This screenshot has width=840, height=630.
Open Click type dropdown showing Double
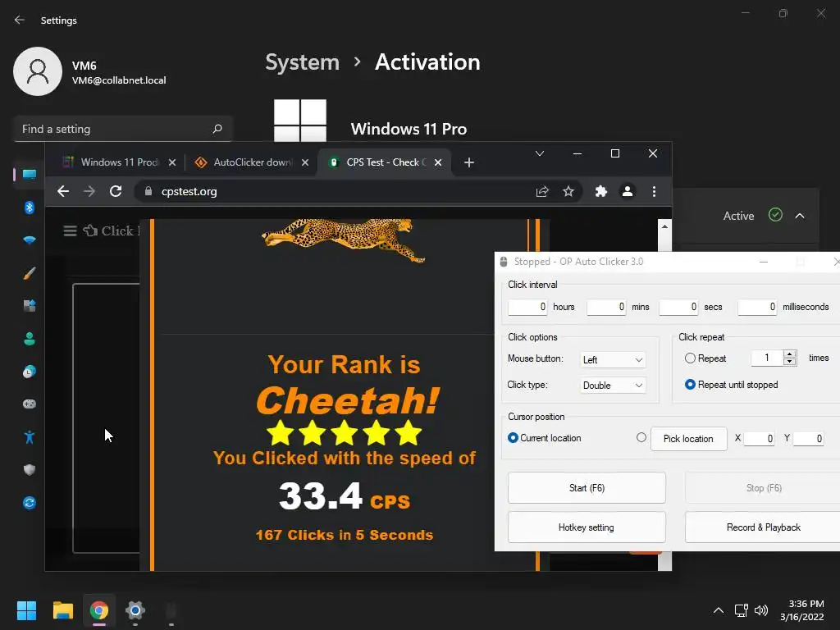tap(613, 386)
